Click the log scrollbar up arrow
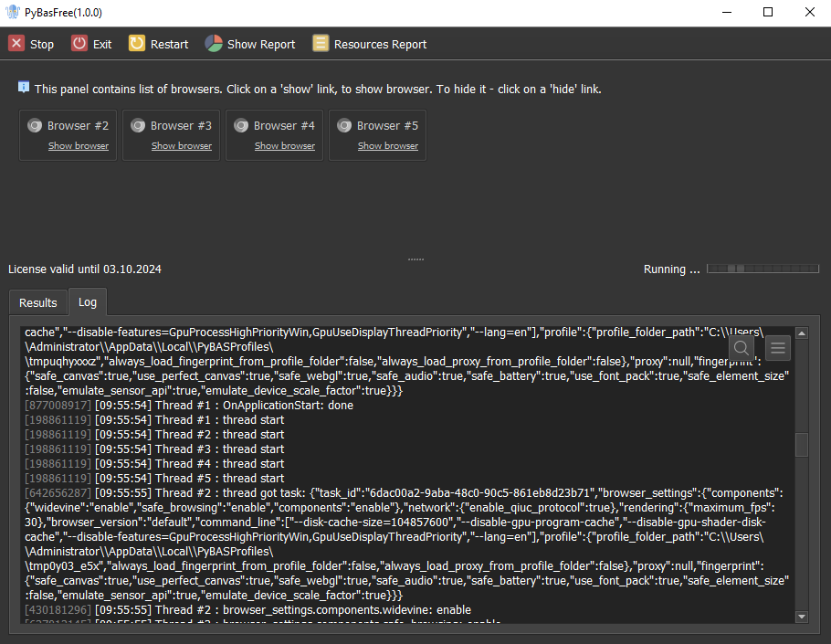 [802, 333]
